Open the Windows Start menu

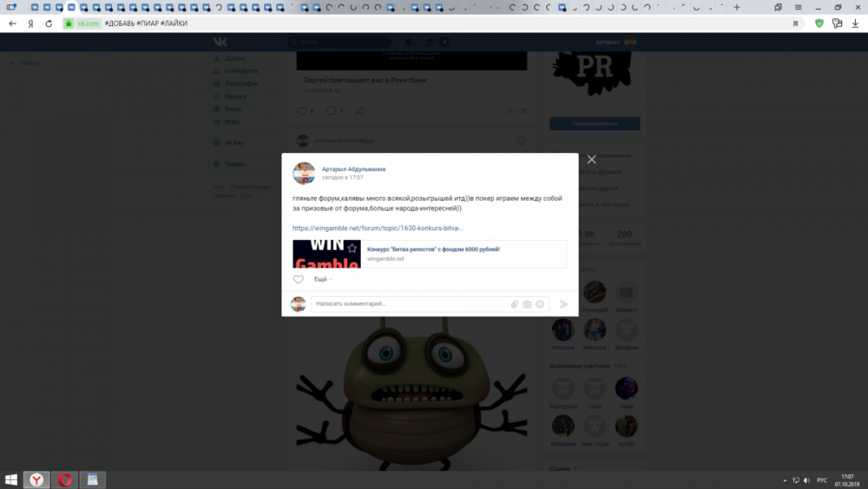click(11, 479)
